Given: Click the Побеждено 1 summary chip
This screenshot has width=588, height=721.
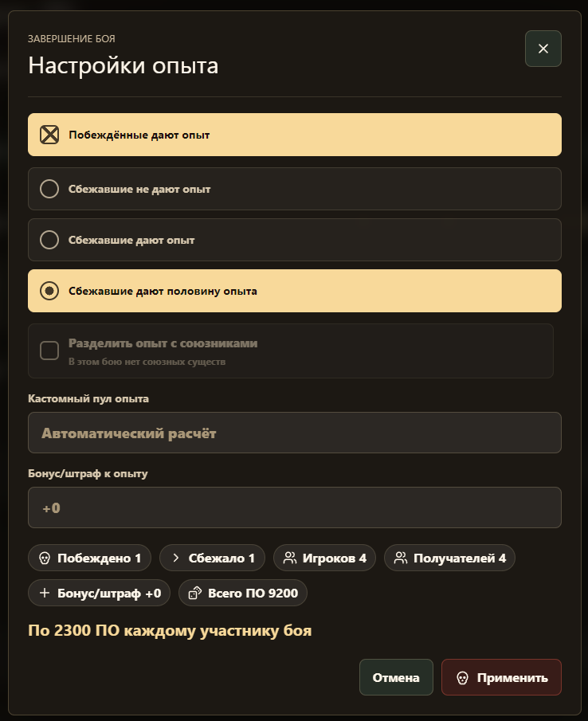Looking at the screenshot, I should (x=90, y=558).
